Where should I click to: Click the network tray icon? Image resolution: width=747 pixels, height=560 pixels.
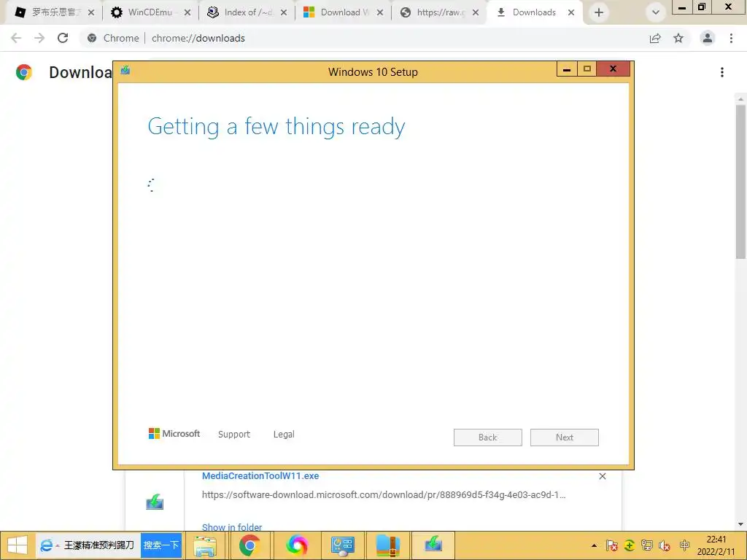coord(646,545)
